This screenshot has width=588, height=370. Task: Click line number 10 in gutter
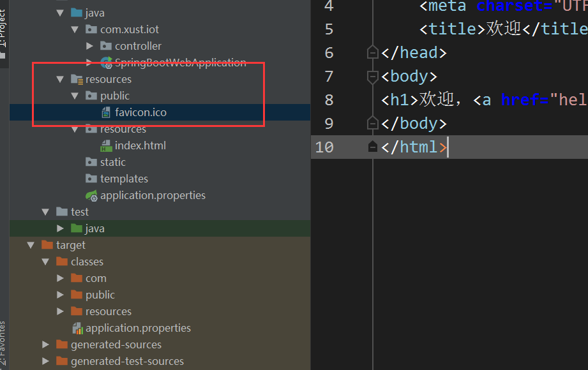[x=324, y=147]
